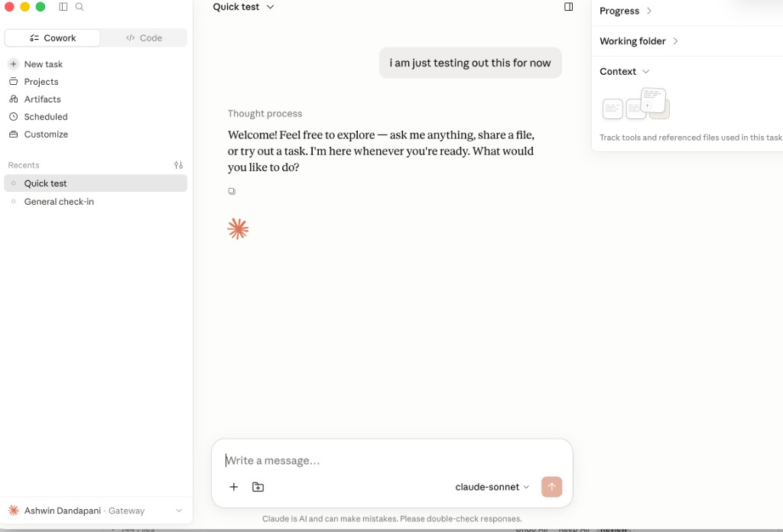The image size is (783, 532).
Task: Click the orange Claude starburst spinner
Action: click(238, 229)
